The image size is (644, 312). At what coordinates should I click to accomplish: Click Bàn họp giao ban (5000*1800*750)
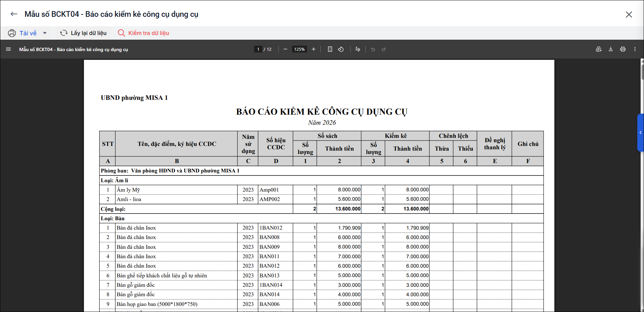(x=157, y=304)
